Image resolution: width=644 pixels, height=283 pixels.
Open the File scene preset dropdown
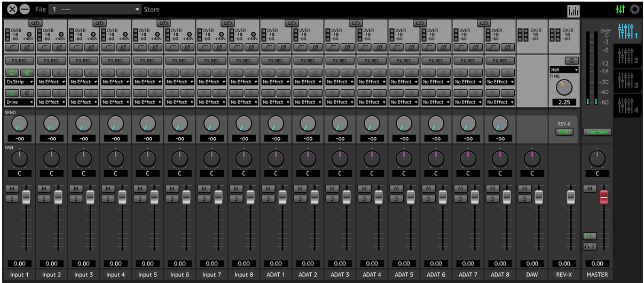pos(95,9)
